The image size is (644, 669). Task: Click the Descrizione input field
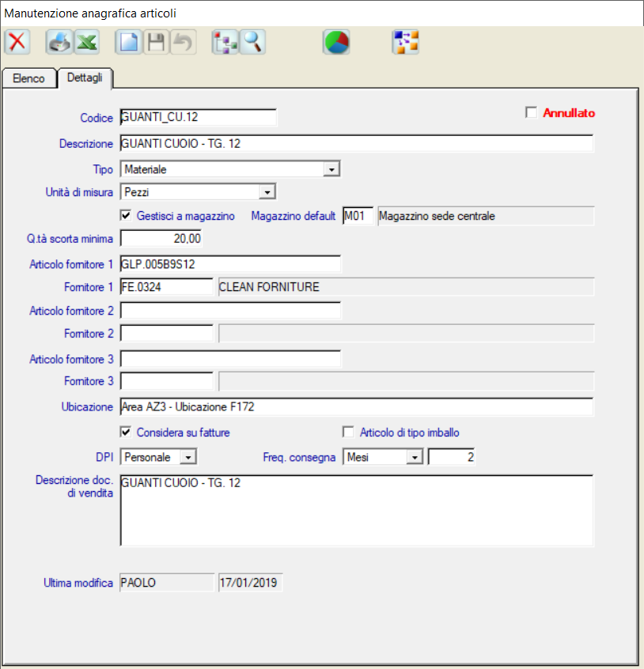(357, 143)
